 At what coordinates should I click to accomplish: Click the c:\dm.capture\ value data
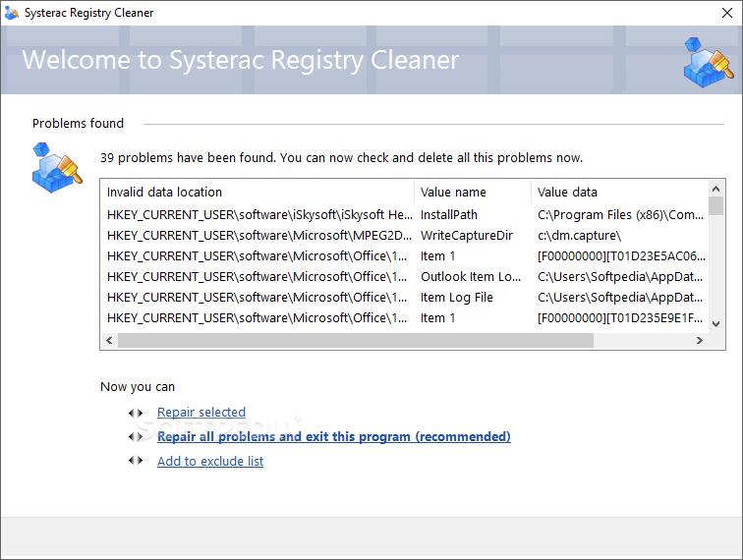pos(579,236)
